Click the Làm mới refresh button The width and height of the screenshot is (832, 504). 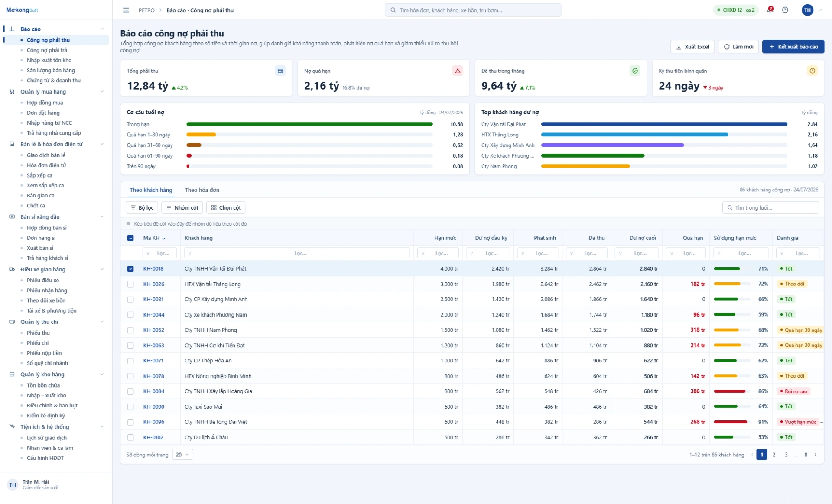(738, 47)
